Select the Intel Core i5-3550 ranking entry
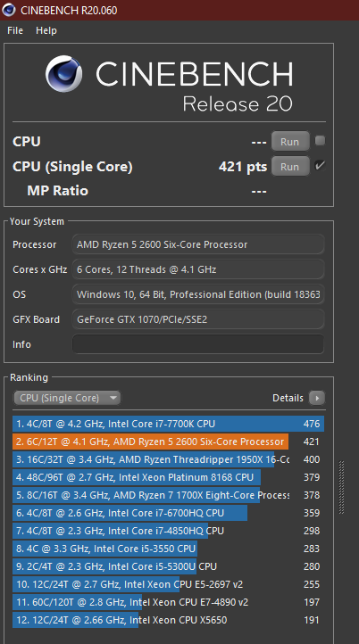The image size is (359, 644). point(168,549)
